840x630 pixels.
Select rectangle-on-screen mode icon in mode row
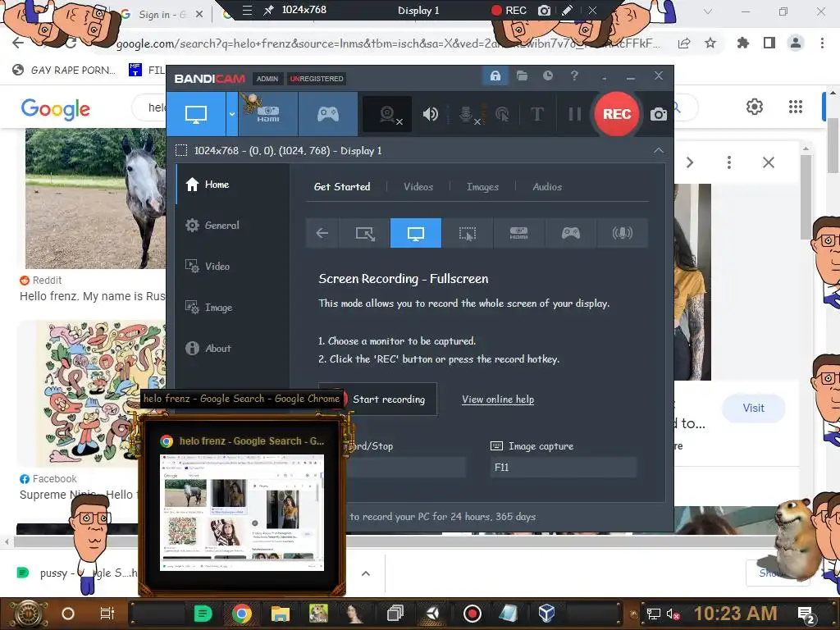point(365,233)
